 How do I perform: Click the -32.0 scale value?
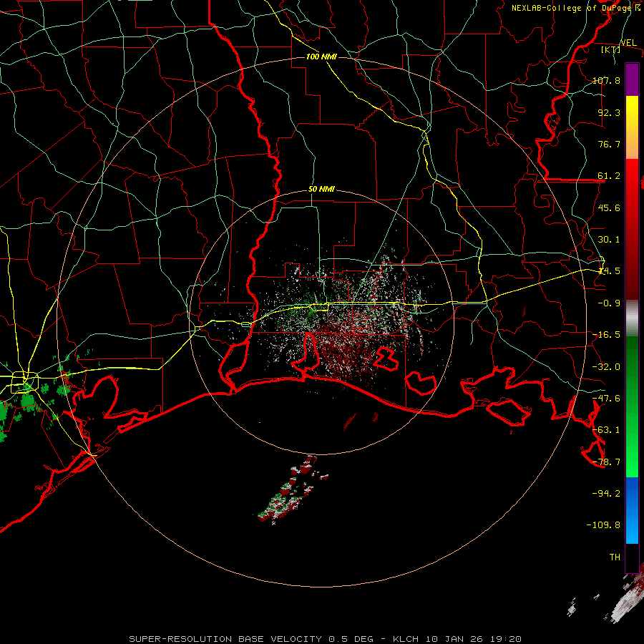pos(606,367)
